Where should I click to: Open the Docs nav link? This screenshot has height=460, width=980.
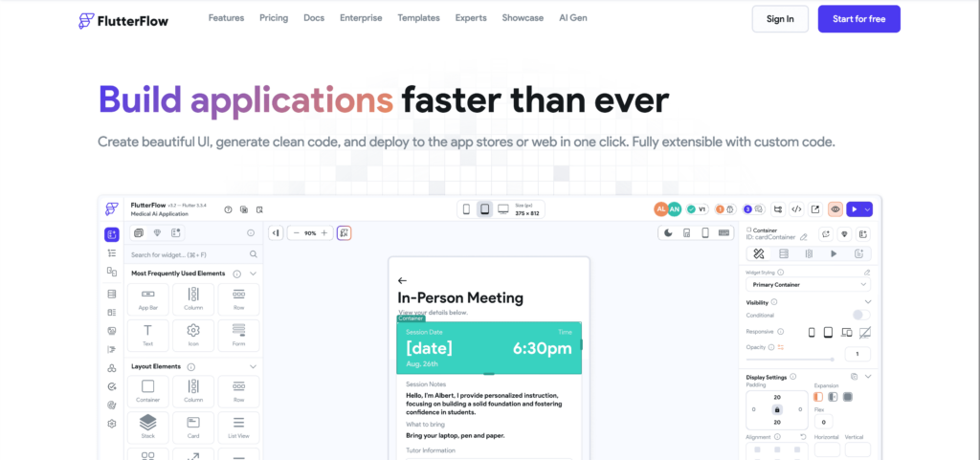pyautogui.click(x=314, y=18)
